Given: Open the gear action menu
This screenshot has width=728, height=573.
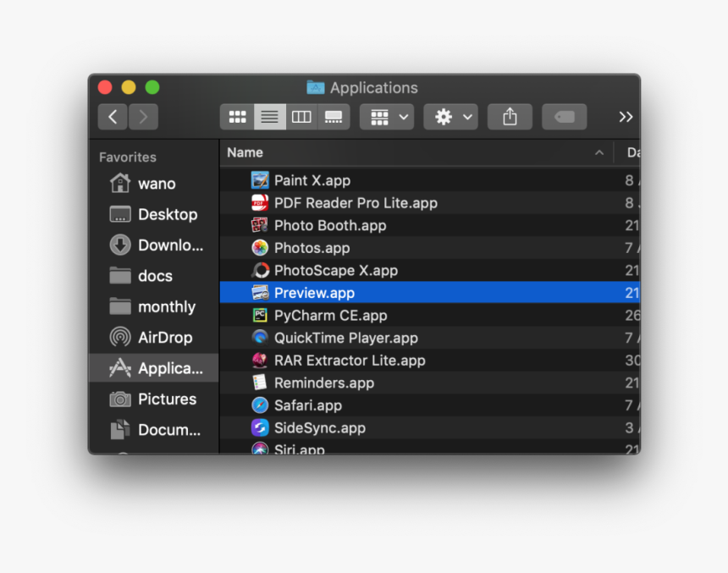Looking at the screenshot, I should tap(451, 117).
